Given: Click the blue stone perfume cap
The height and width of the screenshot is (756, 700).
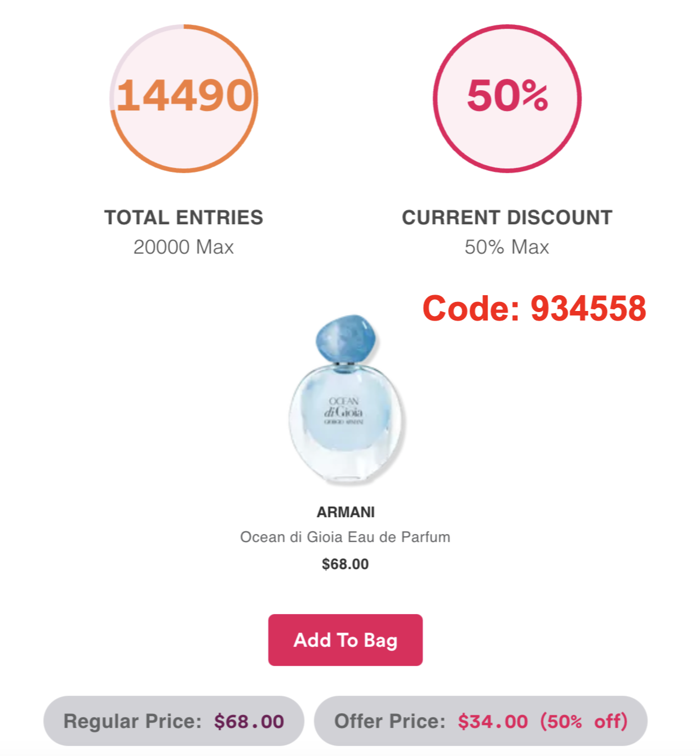Looking at the screenshot, I should [345, 340].
